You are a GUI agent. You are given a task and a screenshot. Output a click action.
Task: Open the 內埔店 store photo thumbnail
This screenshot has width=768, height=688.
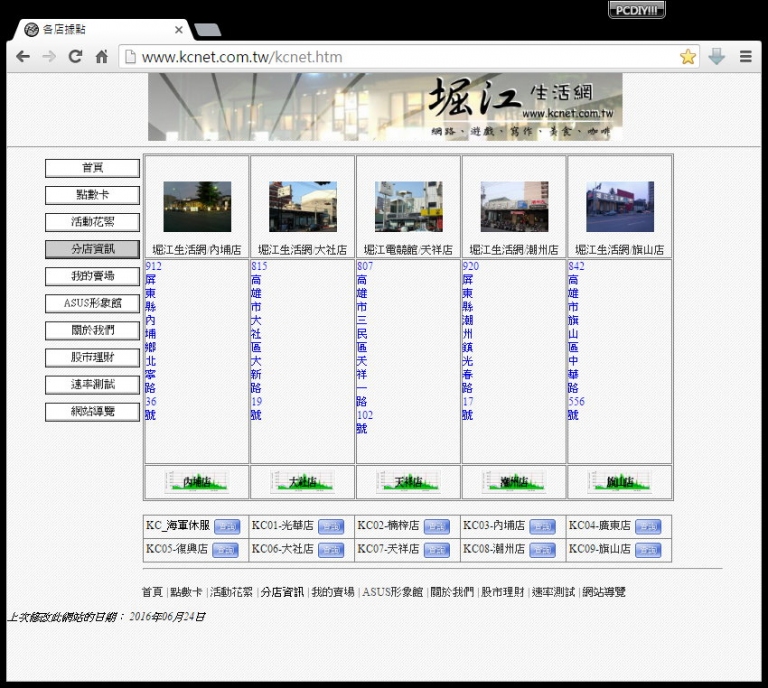(x=197, y=207)
